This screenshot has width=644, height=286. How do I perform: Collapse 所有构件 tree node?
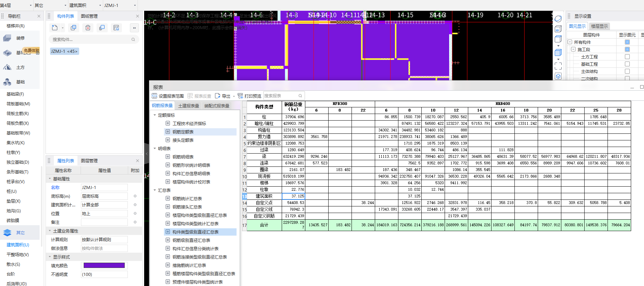coord(570,42)
